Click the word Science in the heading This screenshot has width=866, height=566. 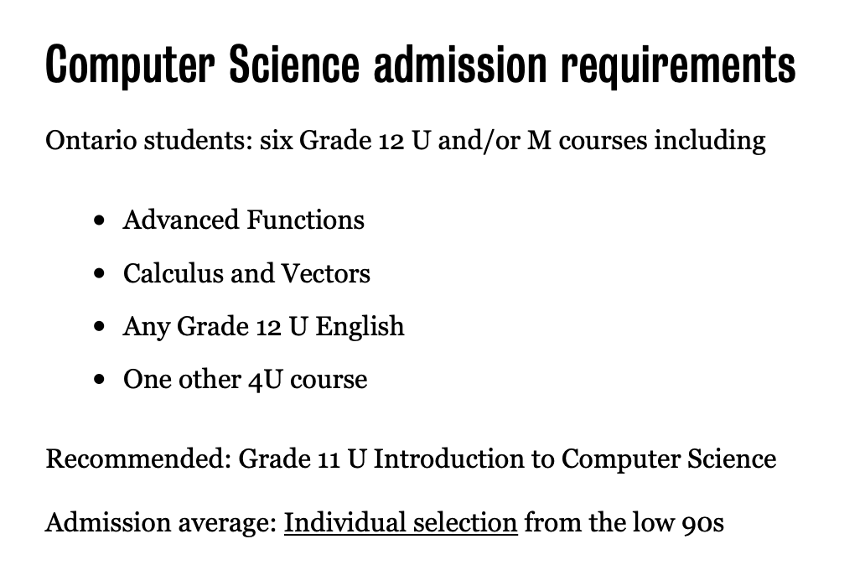tap(294, 64)
